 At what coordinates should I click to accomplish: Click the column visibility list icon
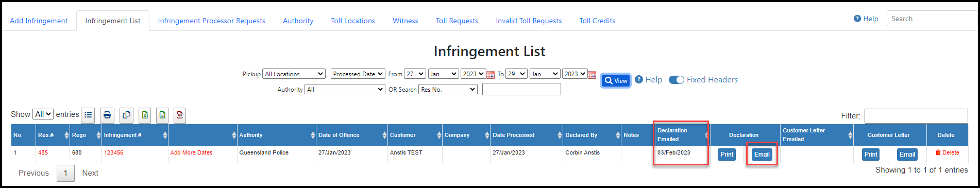(x=88, y=115)
